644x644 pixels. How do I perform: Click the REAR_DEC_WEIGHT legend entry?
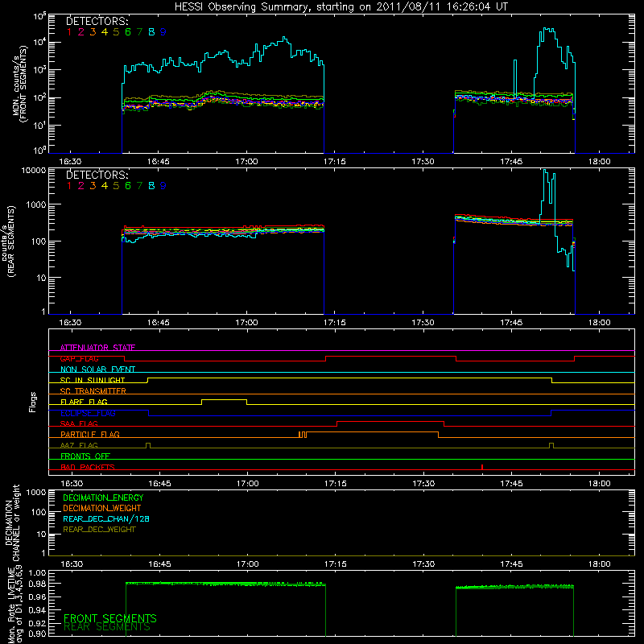point(99,530)
